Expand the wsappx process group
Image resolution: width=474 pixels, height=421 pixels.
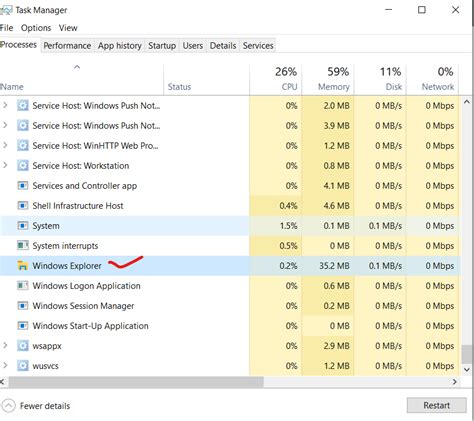5,345
